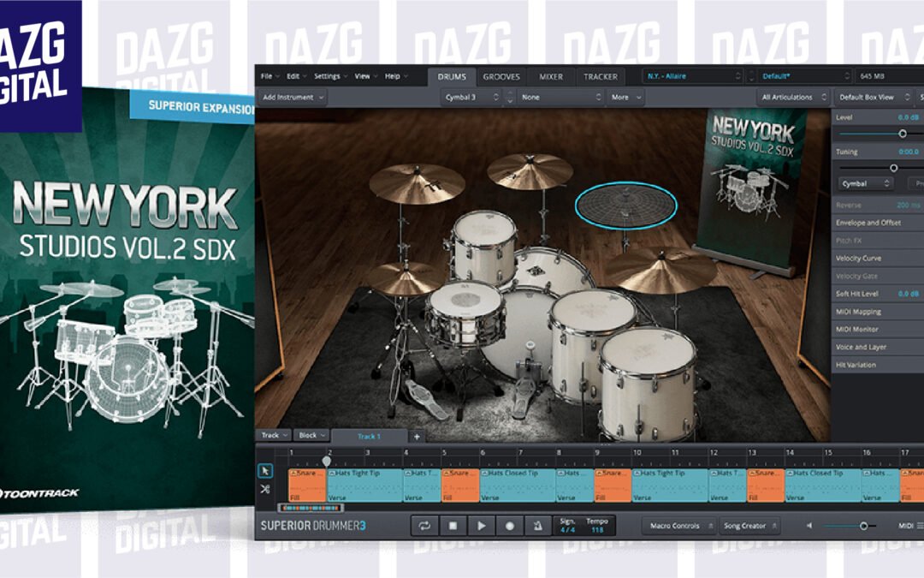Expand the More dropdown
This screenshot has height=578, width=924.
coord(625,98)
